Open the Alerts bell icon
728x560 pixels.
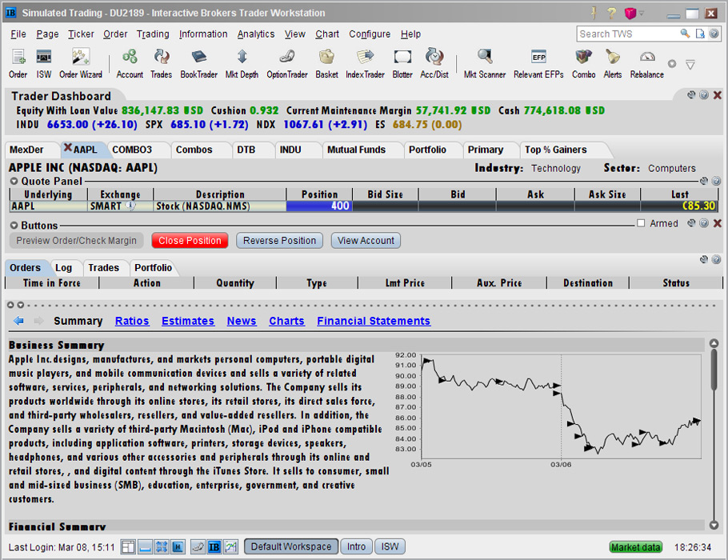click(612, 64)
